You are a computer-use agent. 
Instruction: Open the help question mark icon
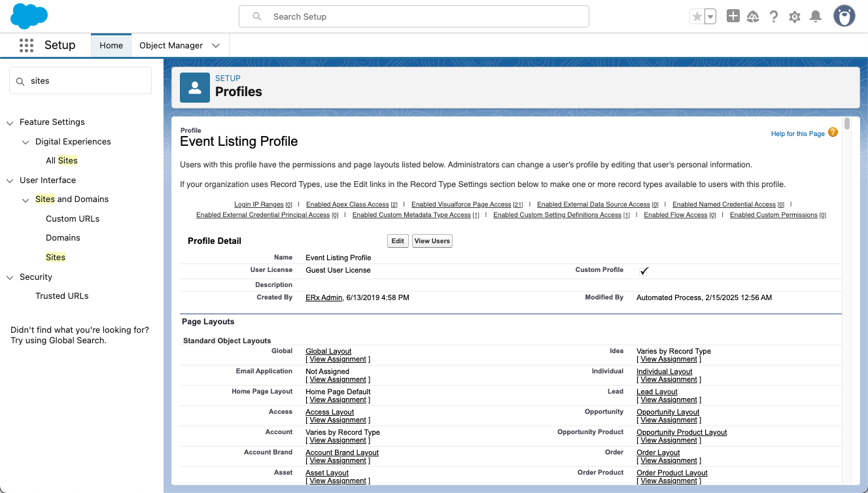tap(774, 17)
